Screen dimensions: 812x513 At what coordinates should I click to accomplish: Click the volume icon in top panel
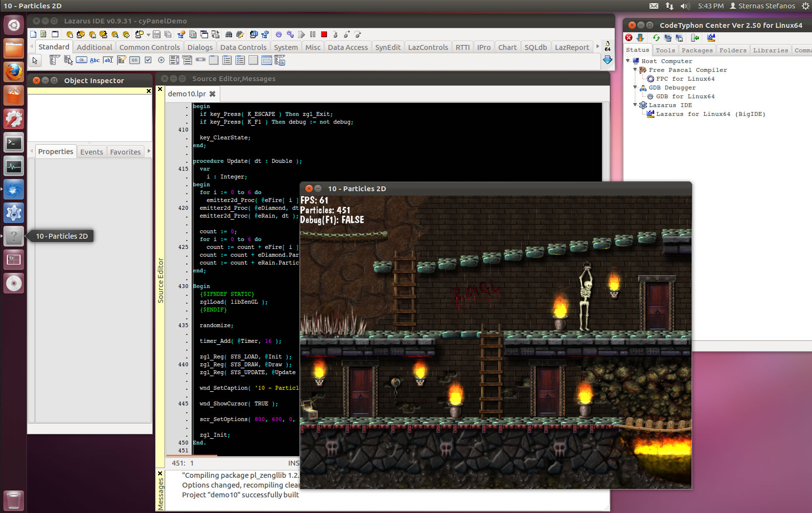pos(685,6)
